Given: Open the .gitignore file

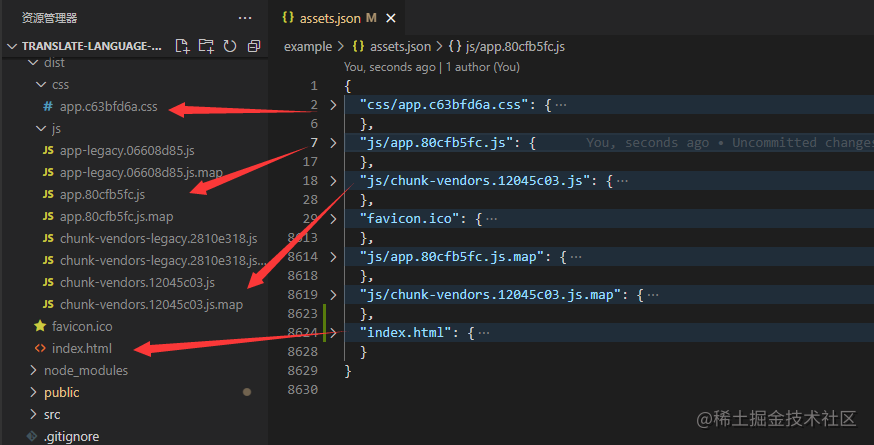Looking at the screenshot, I should [x=71, y=437].
